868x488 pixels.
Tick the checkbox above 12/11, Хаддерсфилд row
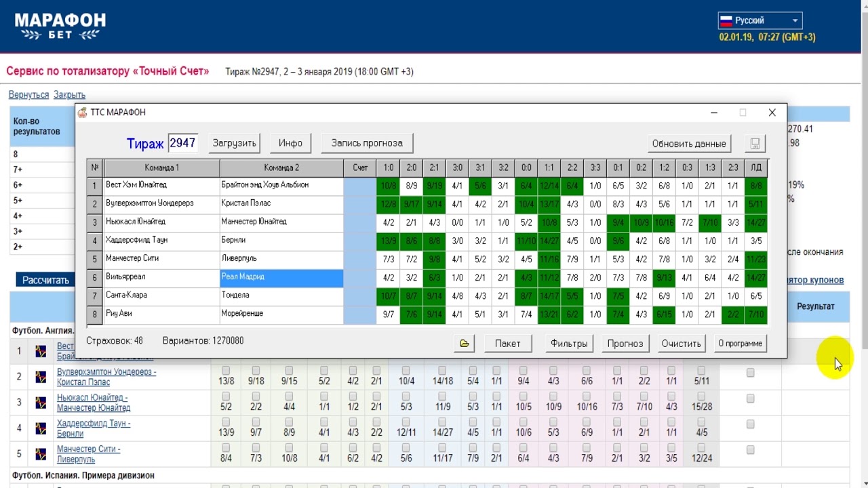(x=406, y=422)
